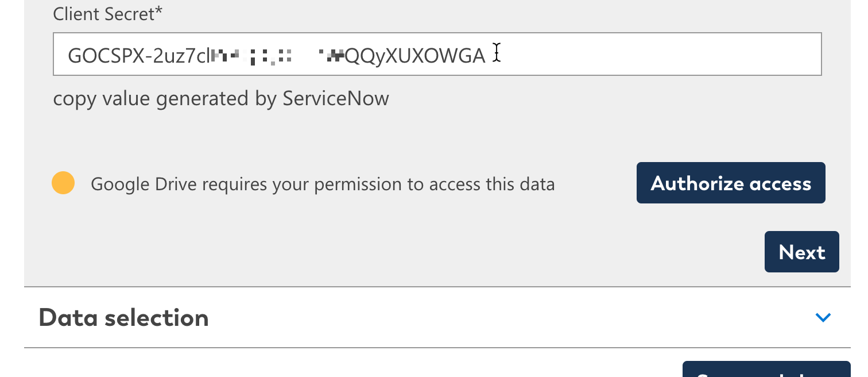Proceed to the next step with Next
The image size is (868, 377).
[801, 251]
